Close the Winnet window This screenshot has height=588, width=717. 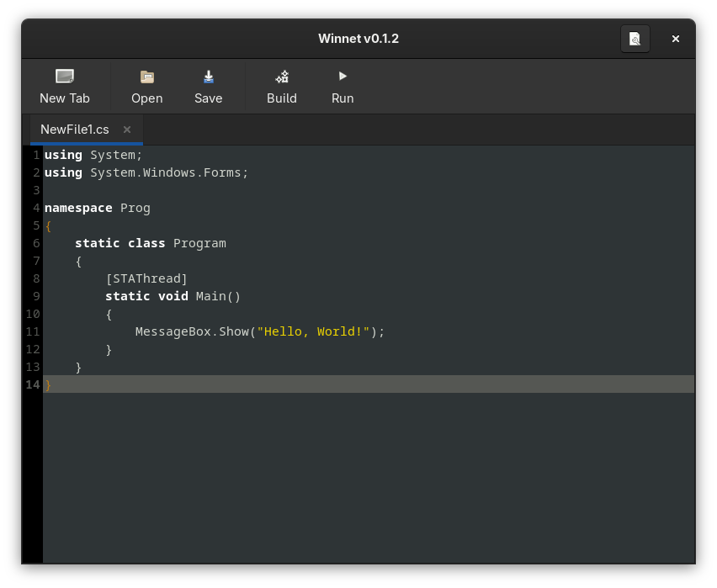click(675, 39)
